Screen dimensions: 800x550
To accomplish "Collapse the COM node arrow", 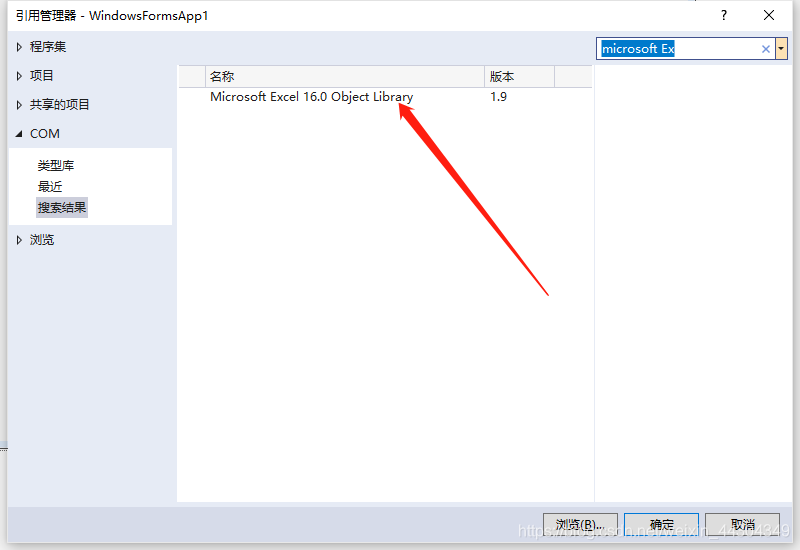I will pyautogui.click(x=19, y=134).
